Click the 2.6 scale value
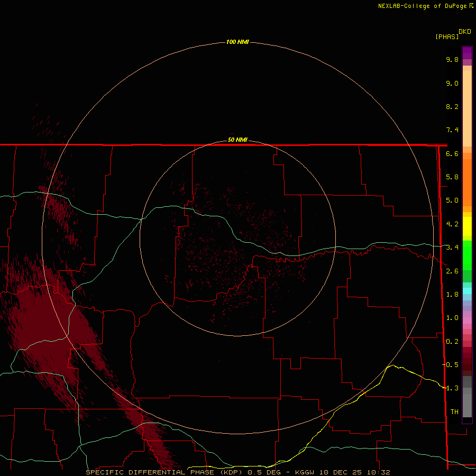Image resolution: width=476 pixels, height=476 pixels. pyautogui.click(x=452, y=271)
